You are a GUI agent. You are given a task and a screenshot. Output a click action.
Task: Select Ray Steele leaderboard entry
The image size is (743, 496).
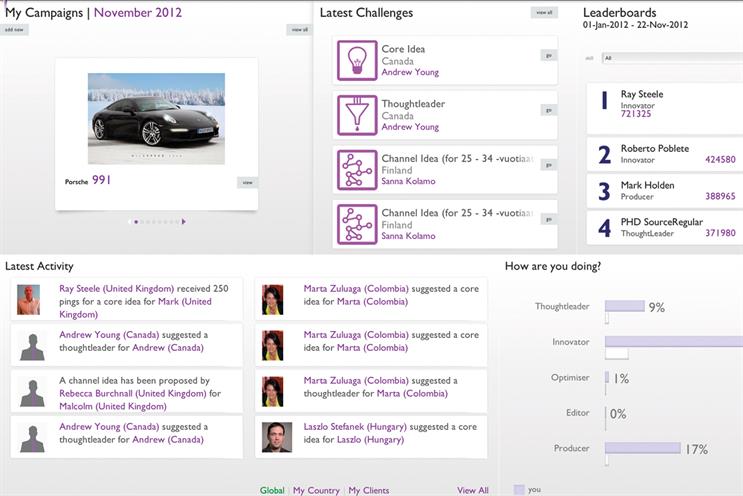click(665, 108)
